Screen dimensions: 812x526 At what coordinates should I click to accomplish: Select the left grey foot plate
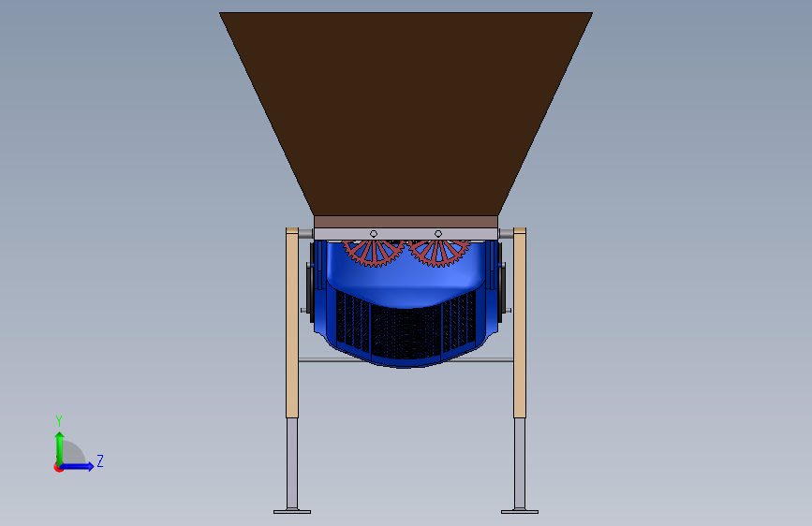[292, 512]
